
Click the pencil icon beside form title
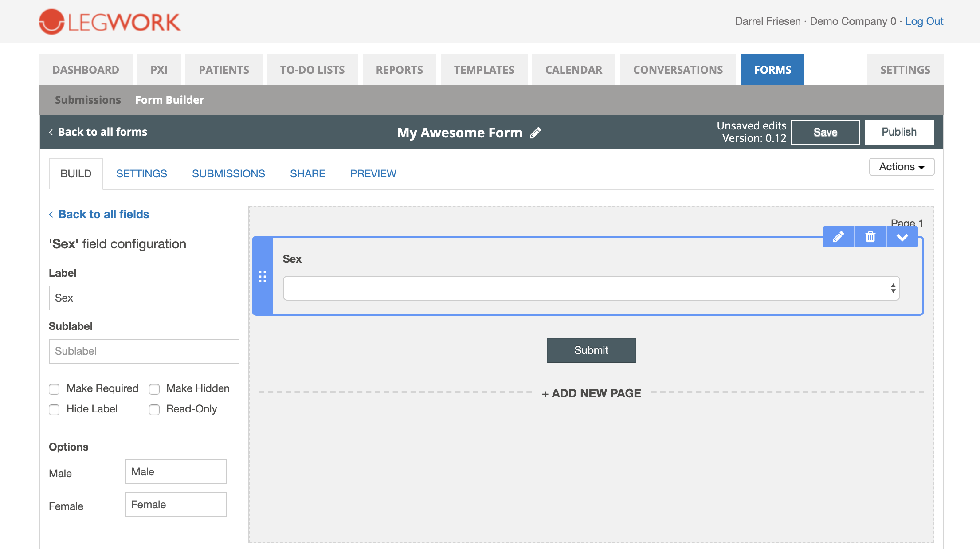[535, 133]
